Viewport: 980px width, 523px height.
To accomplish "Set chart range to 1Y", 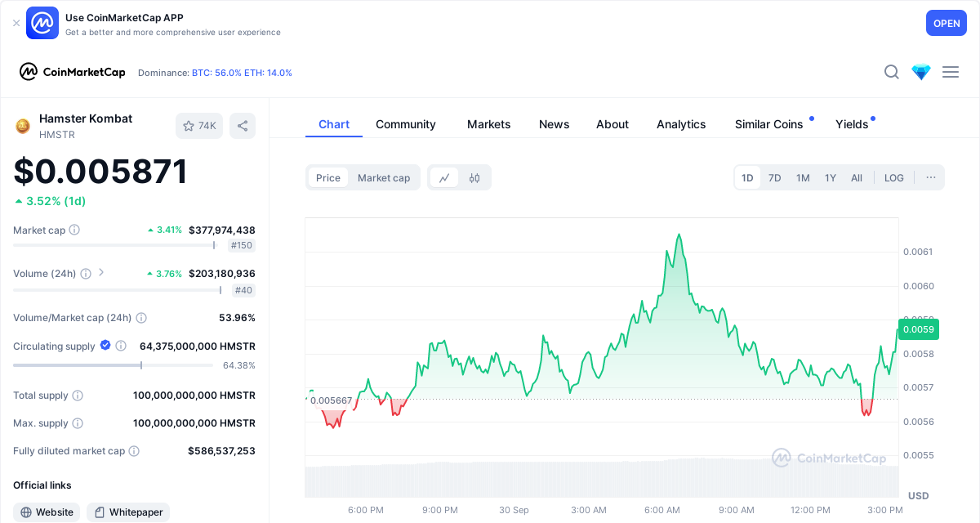I will [831, 177].
